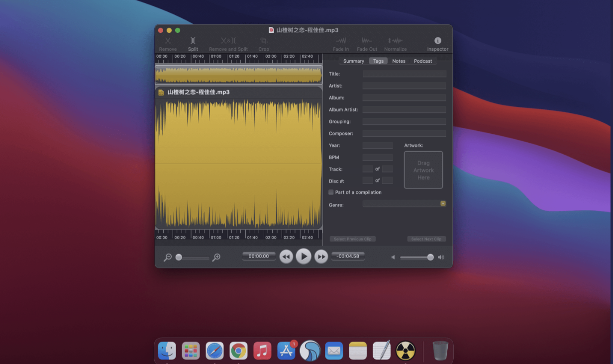The image size is (613, 364).
Task: Select the Split tool
Action: pyautogui.click(x=193, y=44)
